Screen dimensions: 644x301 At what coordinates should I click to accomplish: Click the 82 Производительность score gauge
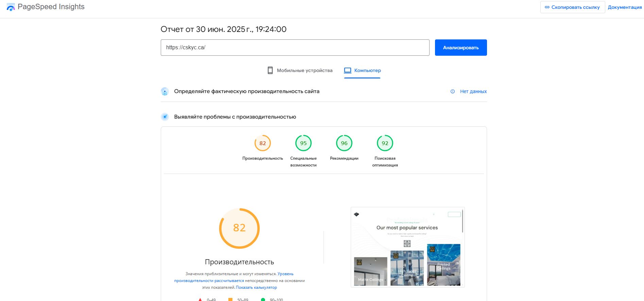(x=263, y=143)
